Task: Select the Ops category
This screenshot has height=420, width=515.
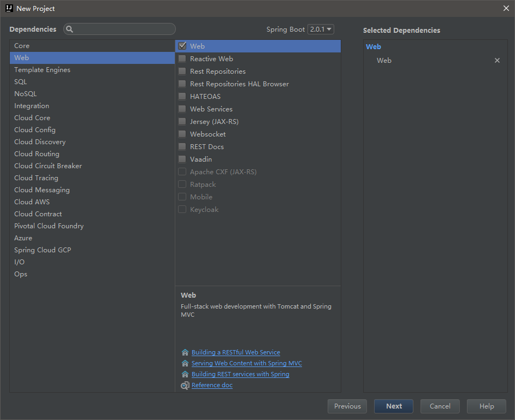Action: [21, 274]
